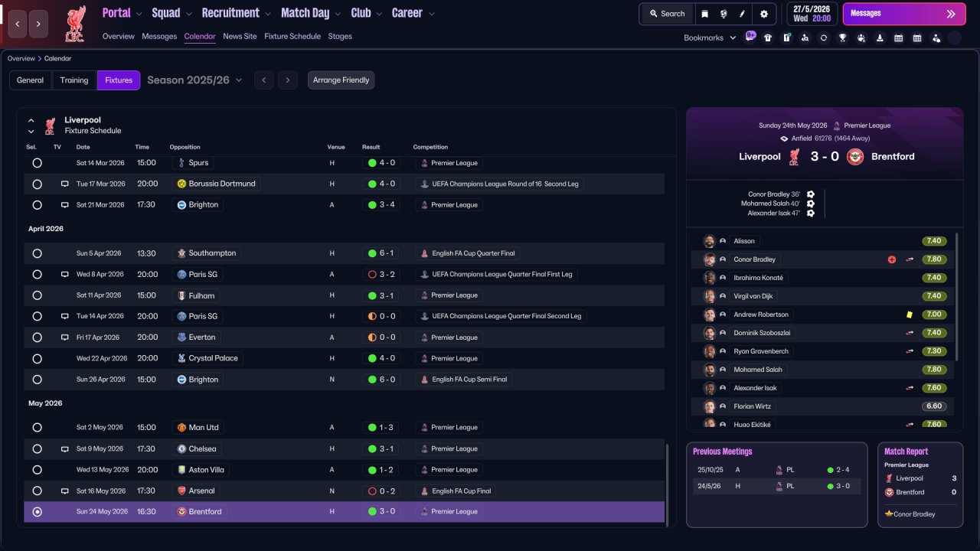Image resolution: width=980 pixels, height=551 pixels.
Task: Click the browser-style back navigation arrow
Action: 18,24
